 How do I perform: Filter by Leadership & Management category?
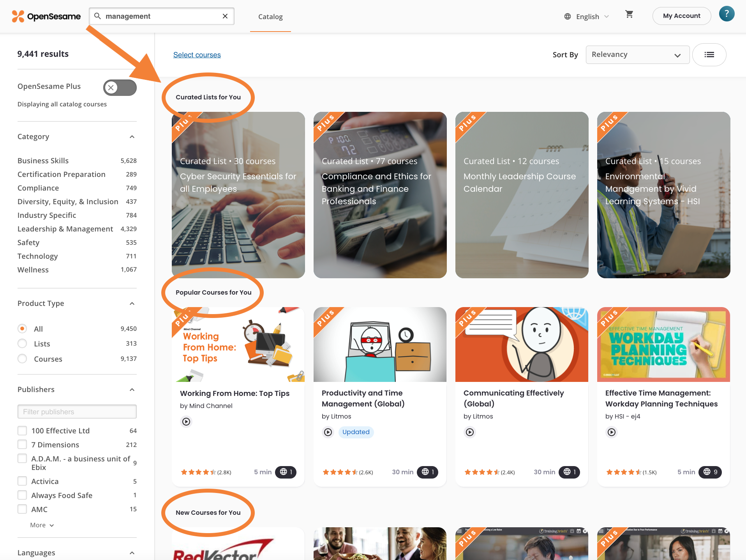65,229
